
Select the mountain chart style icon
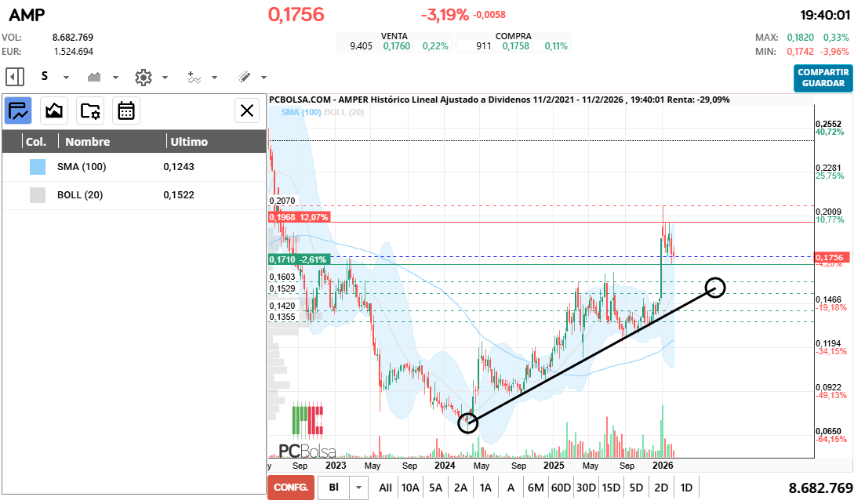(x=94, y=77)
